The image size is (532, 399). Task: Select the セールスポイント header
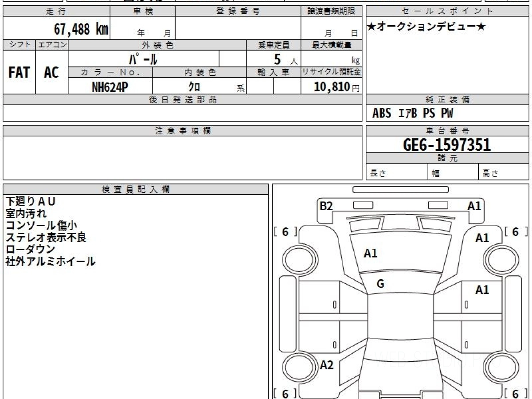coord(447,12)
